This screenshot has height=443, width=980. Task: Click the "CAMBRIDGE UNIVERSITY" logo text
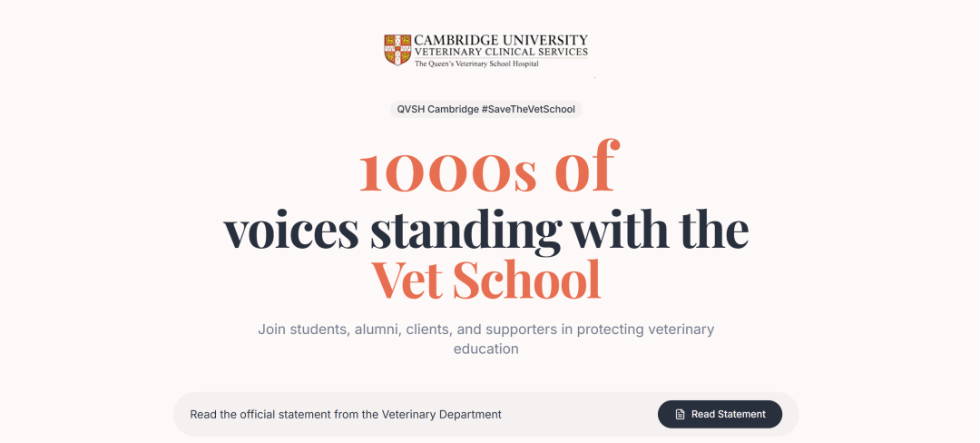[x=500, y=41]
